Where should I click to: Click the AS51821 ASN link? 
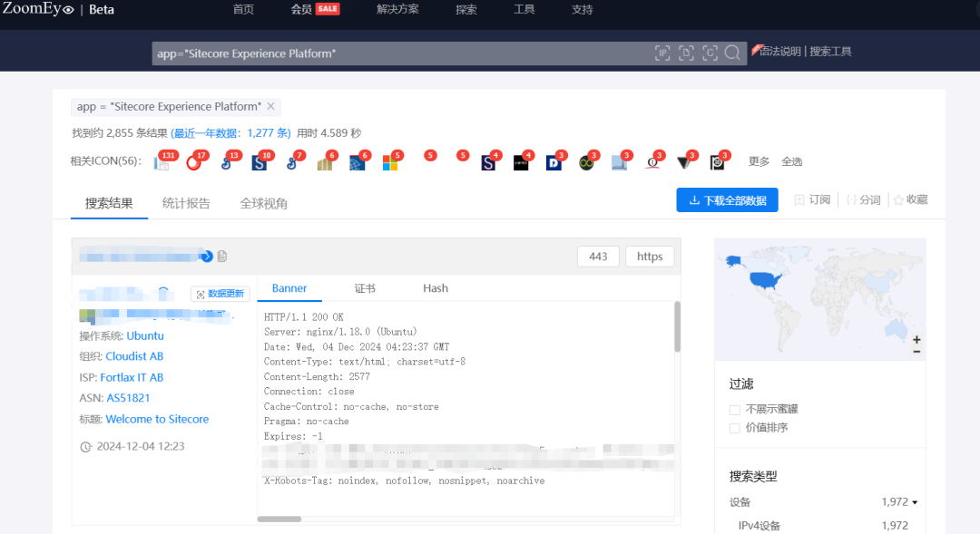(x=128, y=398)
